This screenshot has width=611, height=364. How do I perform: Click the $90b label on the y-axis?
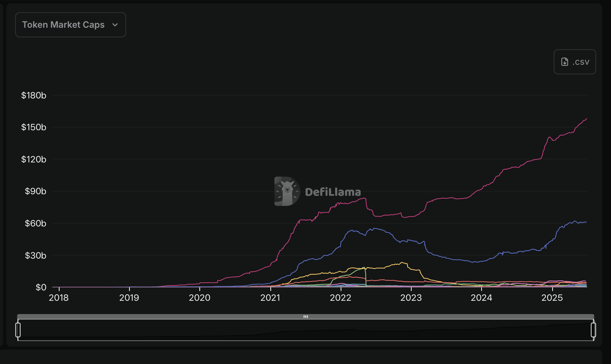click(x=36, y=191)
